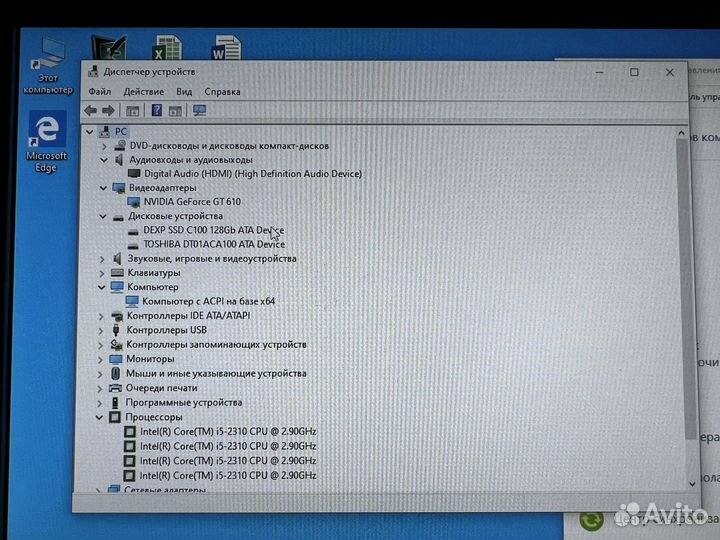Click scrollbar up arrow in device tree
Image resolution: width=720 pixels, height=540 pixels.
point(681,133)
